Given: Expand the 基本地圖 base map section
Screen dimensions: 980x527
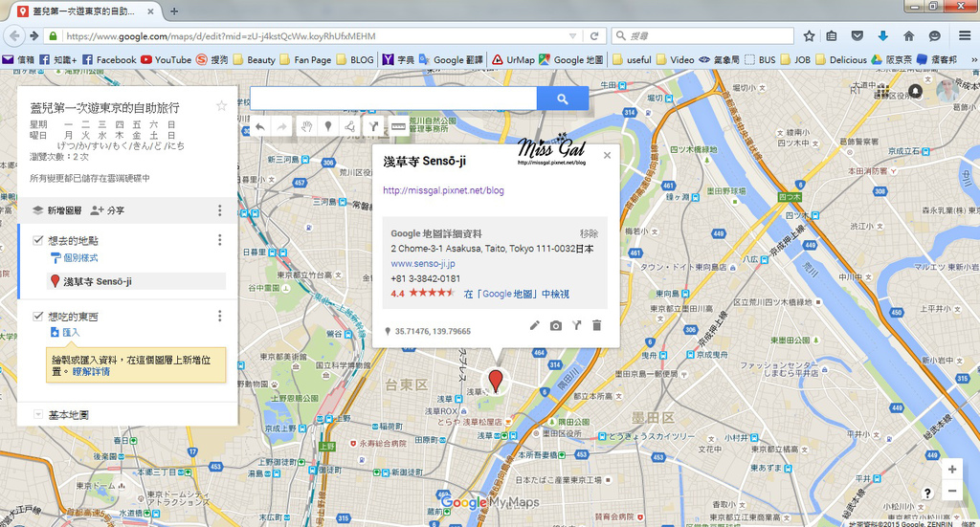Looking at the screenshot, I should point(38,414).
